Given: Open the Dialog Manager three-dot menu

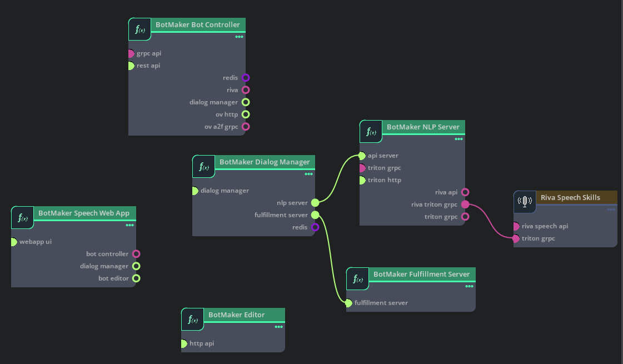Looking at the screenshot, I should [308, 174].
